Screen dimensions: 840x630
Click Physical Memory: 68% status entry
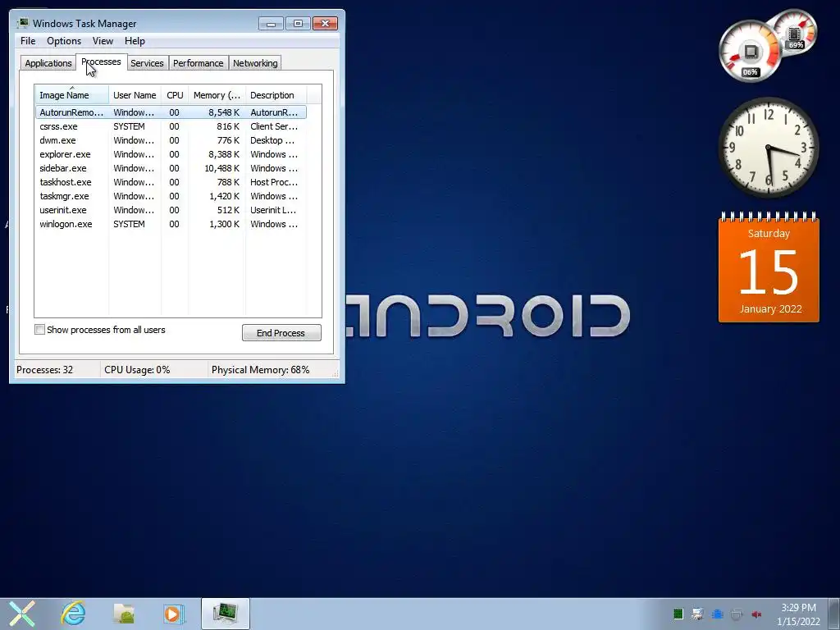260,370
